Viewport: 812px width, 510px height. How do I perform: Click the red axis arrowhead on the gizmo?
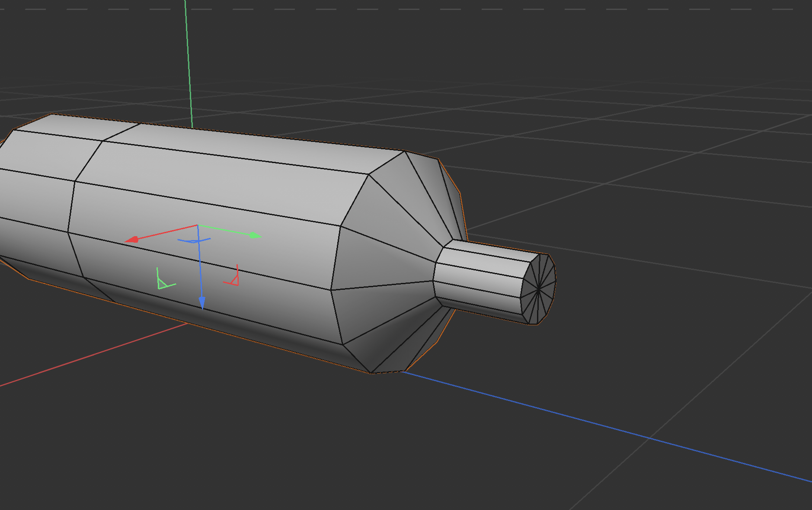(x=131, y=240)
